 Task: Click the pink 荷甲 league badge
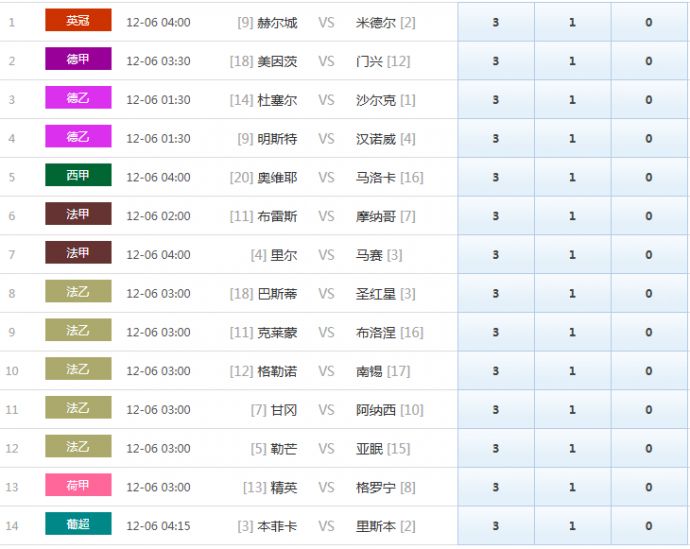point(78,486)
